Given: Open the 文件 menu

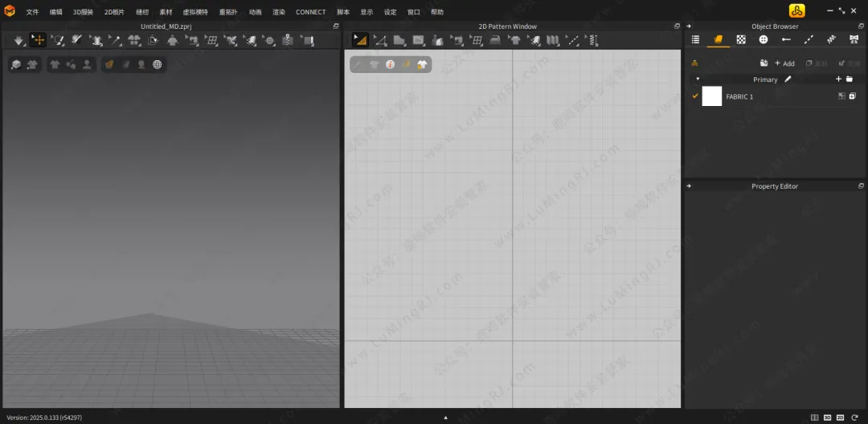Looking at the screenshot, I should click(x=32, y=12).
